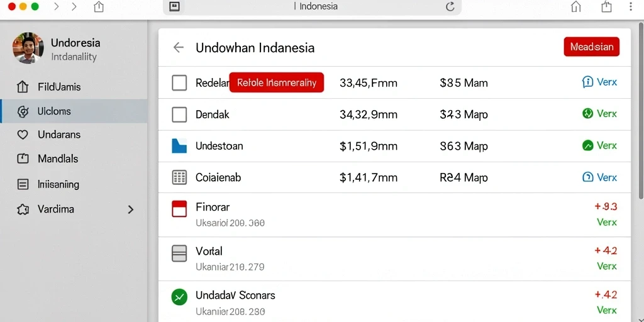The width and height of the screenshot is (644, 322).
Task: Select the Coiaienab row name
Action: point(218,177)
